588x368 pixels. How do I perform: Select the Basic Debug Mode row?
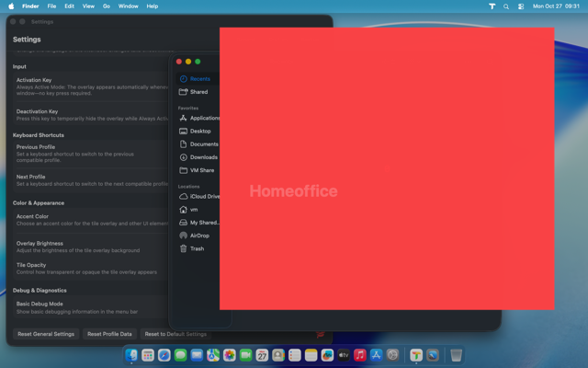[x=92, y=307]
